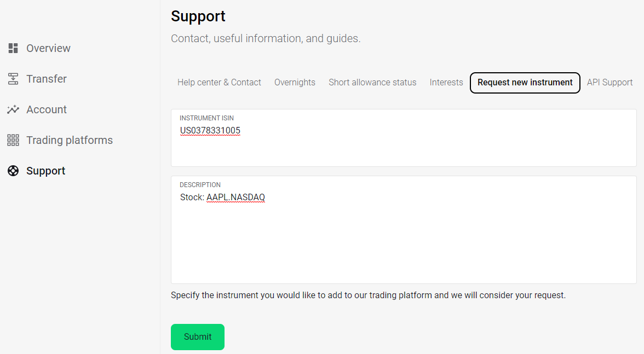Select the Support label in the sidebar
644x354 pixels.
(45, 171)
